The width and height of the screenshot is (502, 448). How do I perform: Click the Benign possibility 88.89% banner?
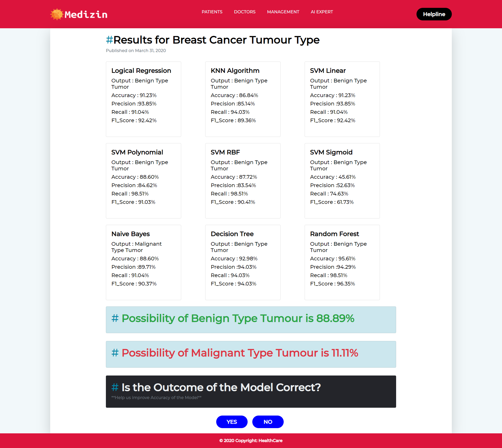coord(251,320)
